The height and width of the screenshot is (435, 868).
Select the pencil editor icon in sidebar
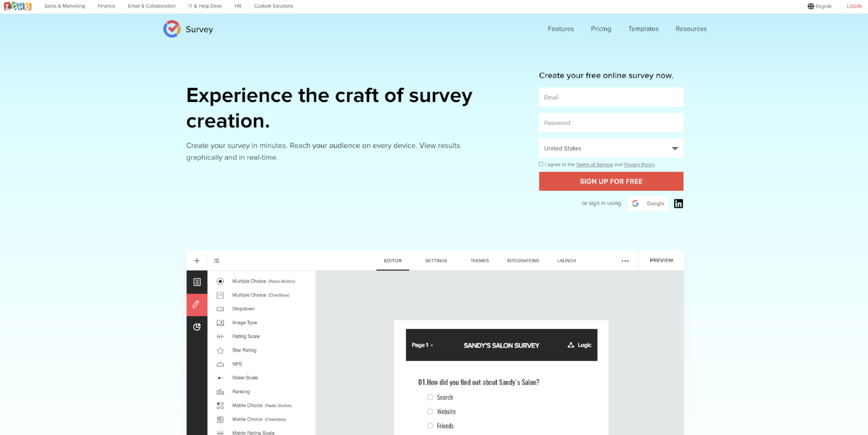pyautogui.click(x=197, y=304)
